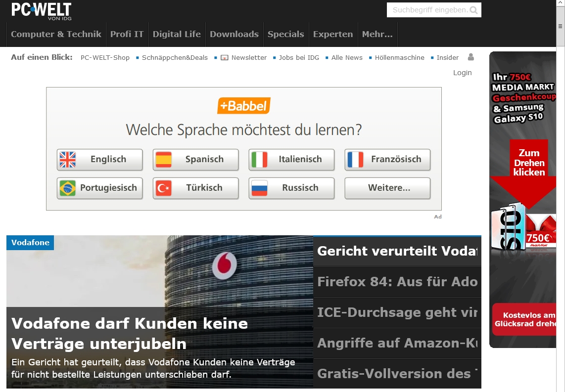Click the search magnifier icon
The height and width of the screenshot is (392, 565).
[x=473, y=10]
